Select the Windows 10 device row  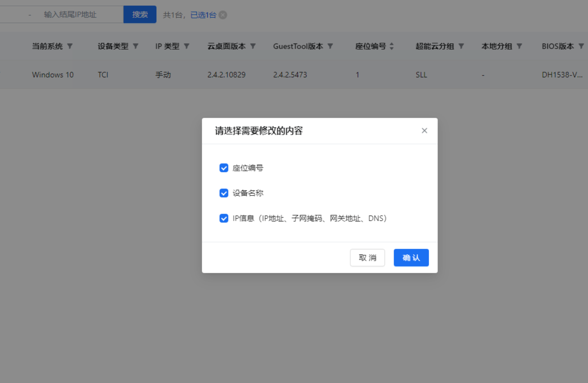tap(53, 75)
